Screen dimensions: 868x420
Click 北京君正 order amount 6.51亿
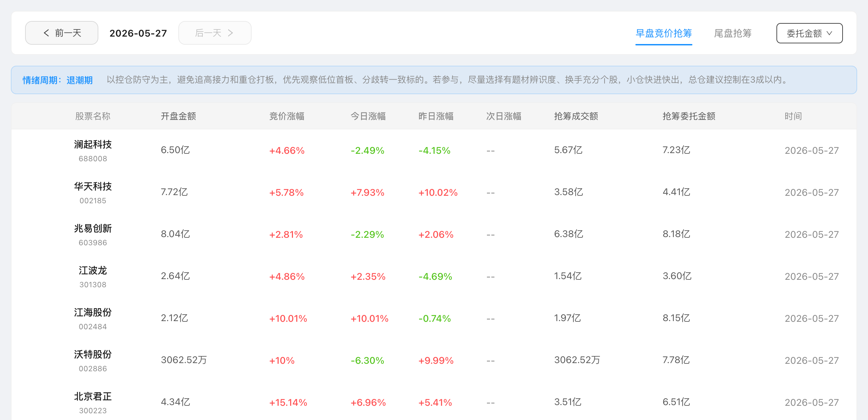coord(676,402)
